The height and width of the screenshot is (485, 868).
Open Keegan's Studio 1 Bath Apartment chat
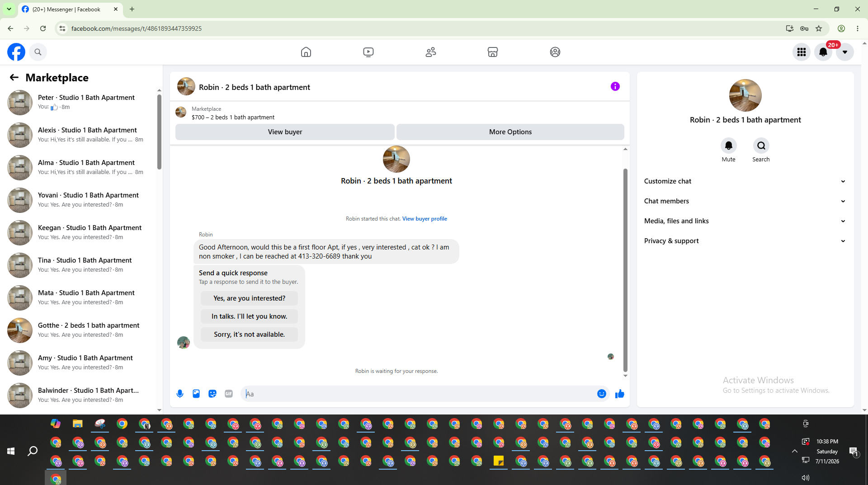click(80, 232)
